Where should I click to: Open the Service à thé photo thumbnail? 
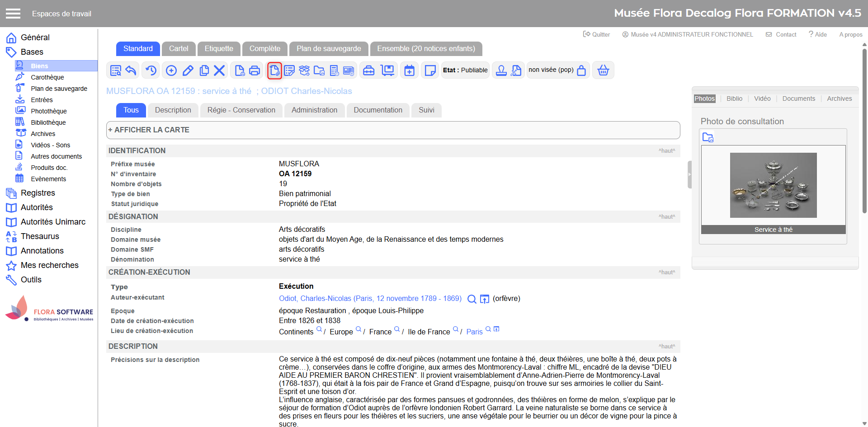pos(773,185)
